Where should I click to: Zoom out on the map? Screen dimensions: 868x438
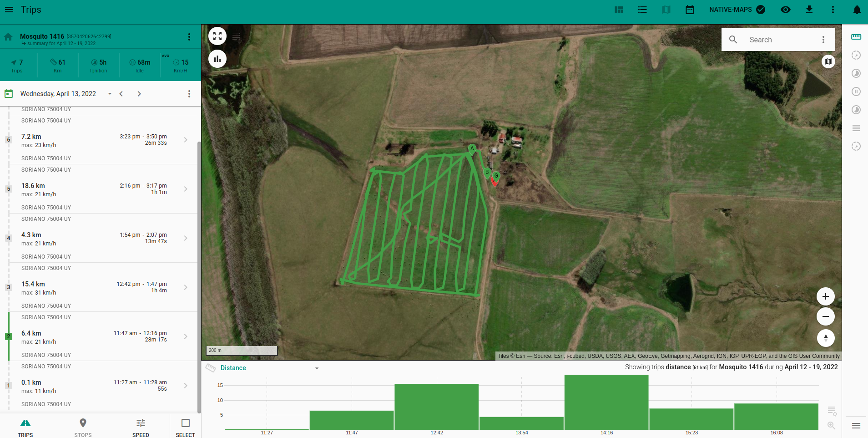coord(825,316)
